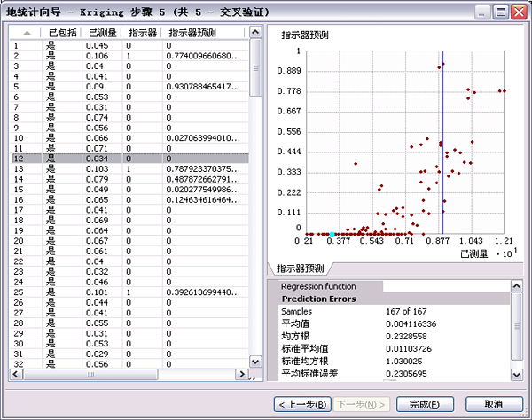Sort by 已测量 column header
The image size is (532, 420).
(104, 32)
